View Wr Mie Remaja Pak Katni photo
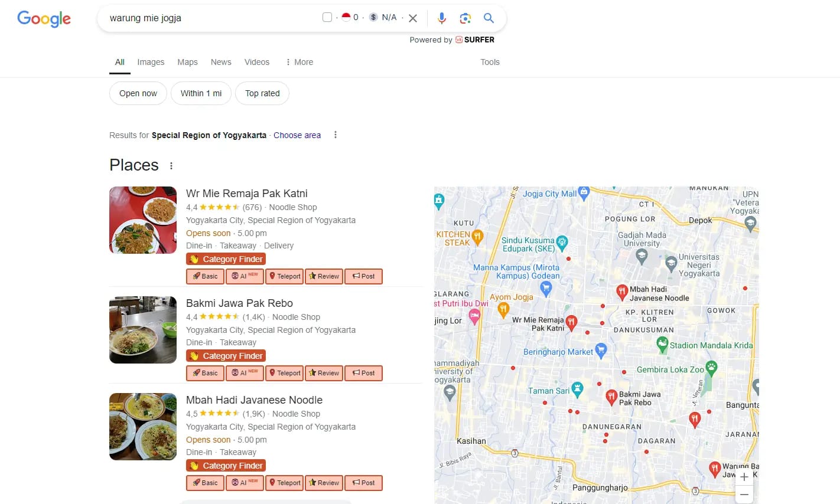Screen dimensions: 840x504 pyautogui.click(x=143, y=220)
